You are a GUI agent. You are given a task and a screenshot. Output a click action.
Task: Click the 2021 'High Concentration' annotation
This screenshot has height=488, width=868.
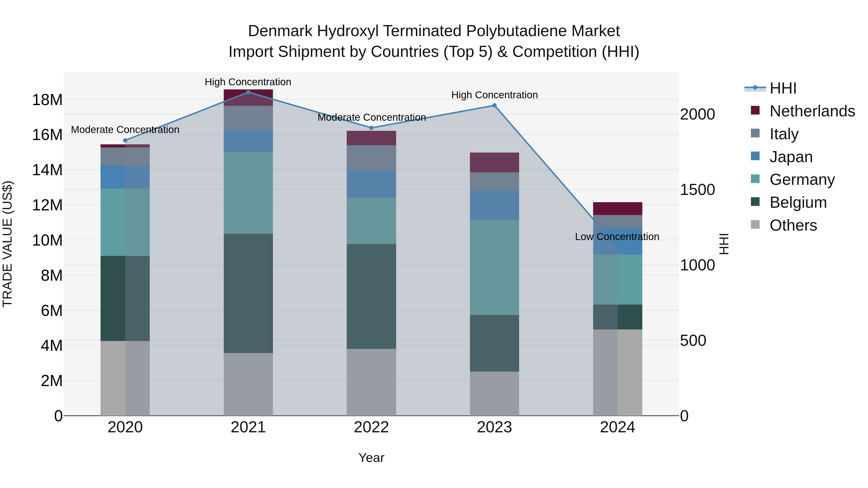(x=248, y=82)
